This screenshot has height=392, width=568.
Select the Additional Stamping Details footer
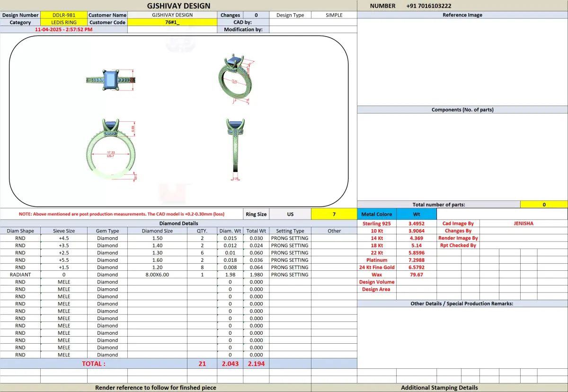pyautogui.click(x=439, y=387)
